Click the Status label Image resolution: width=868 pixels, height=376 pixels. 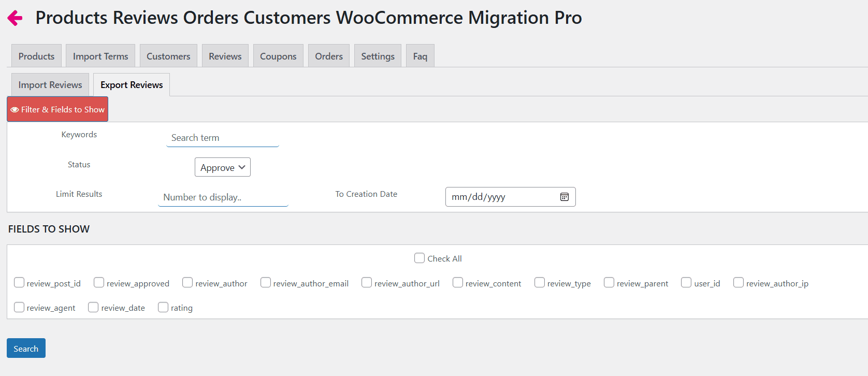point(79,164)
